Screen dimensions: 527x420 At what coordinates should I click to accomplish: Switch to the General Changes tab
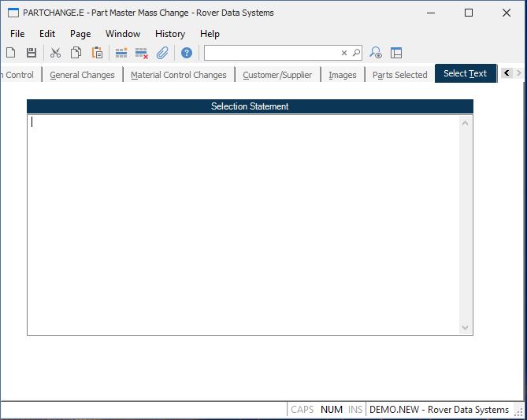(x=82, y=75)
